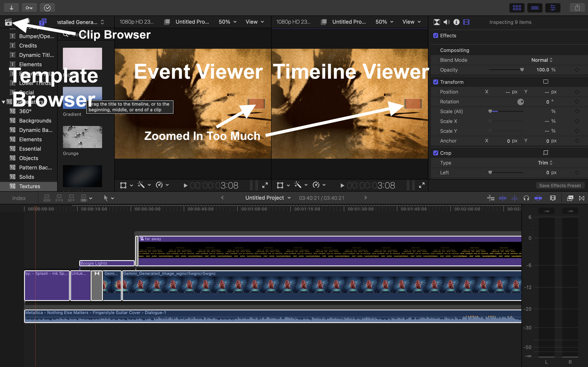Open the Audio inspector speaker icon
Image resolution: width=588 pixels, height=367 pixels.
(x=446, y=22)
